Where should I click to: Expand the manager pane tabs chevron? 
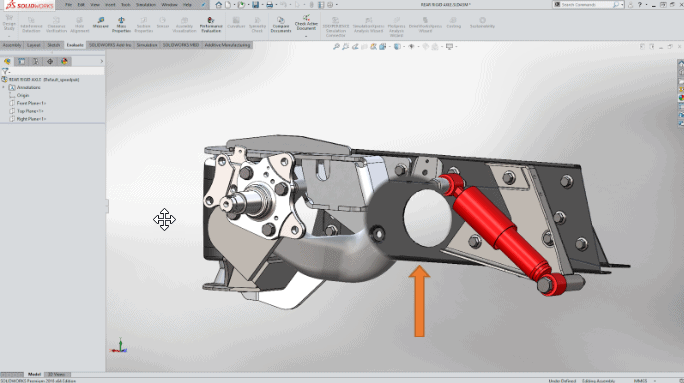[x=102, y=62]
